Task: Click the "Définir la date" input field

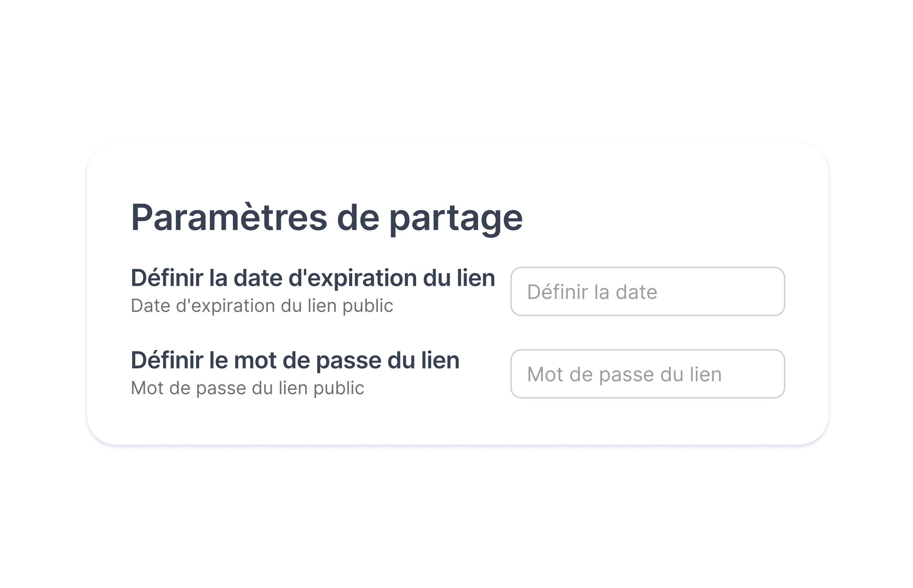Action: click(647, 292)
